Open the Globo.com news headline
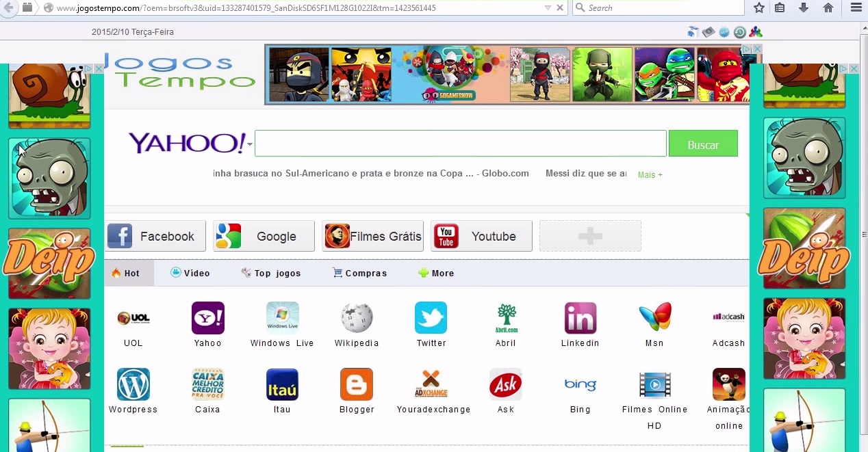Image resolution: width=868 pixels, height=452 pixels. pos(371,174)
